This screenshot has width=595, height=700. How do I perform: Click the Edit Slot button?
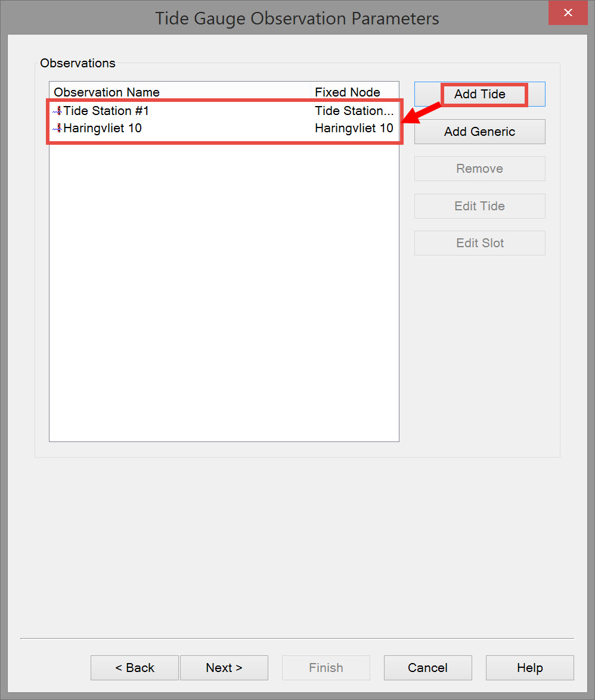point(479,243)
